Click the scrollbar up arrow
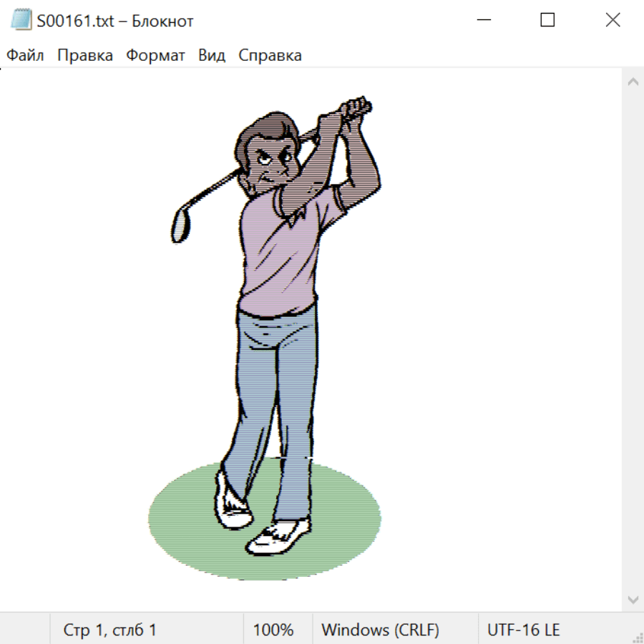Image resolution: width=644 pixels, height=644 pixels. pyautogui.click(x=633, y=82)
